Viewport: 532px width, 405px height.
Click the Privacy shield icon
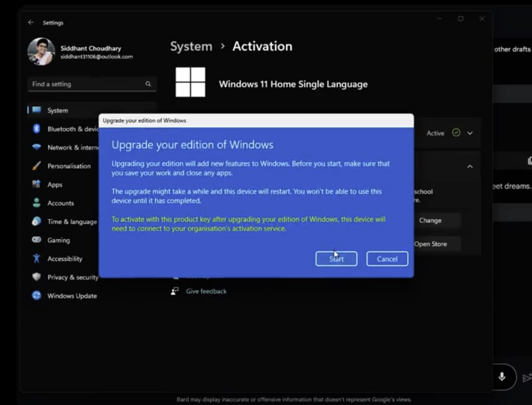tap(36, 277)
